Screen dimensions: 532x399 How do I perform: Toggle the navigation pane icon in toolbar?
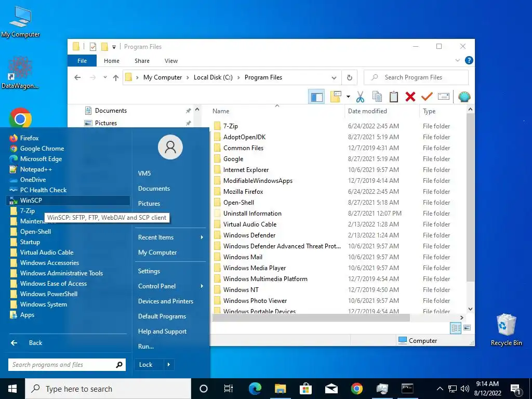(316, 97)
